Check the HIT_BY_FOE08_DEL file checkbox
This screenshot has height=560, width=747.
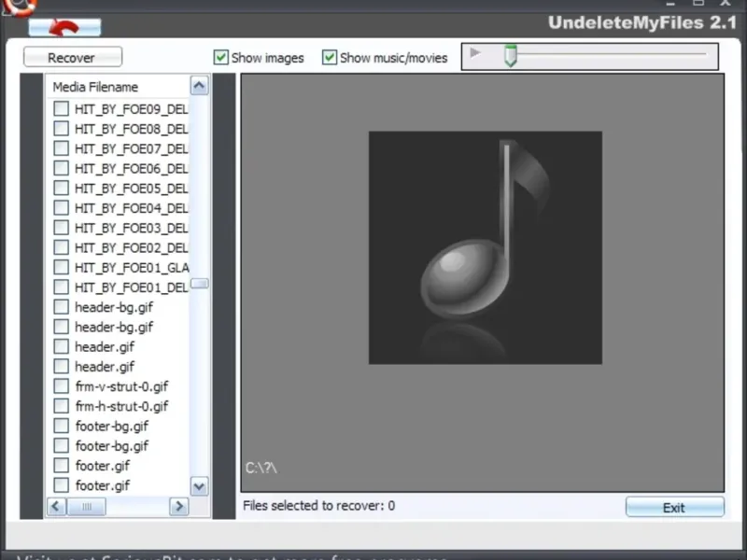pos(61,129)
